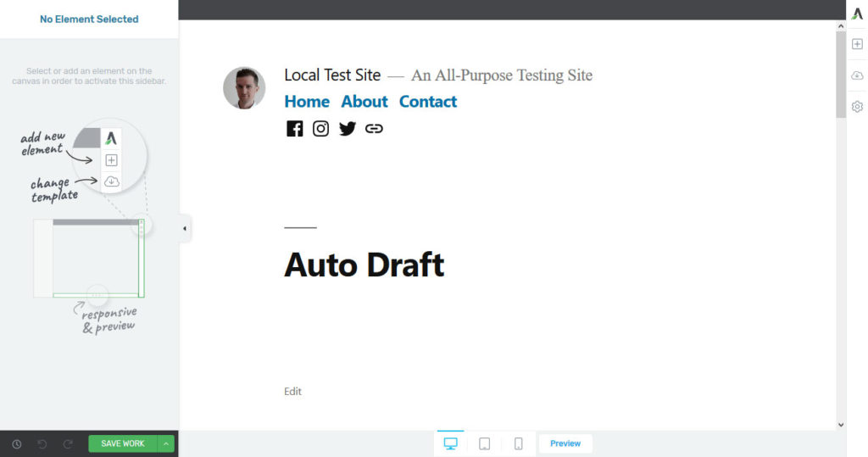
Task: Open change template cloud icon
Action: (x=857, y=75)
